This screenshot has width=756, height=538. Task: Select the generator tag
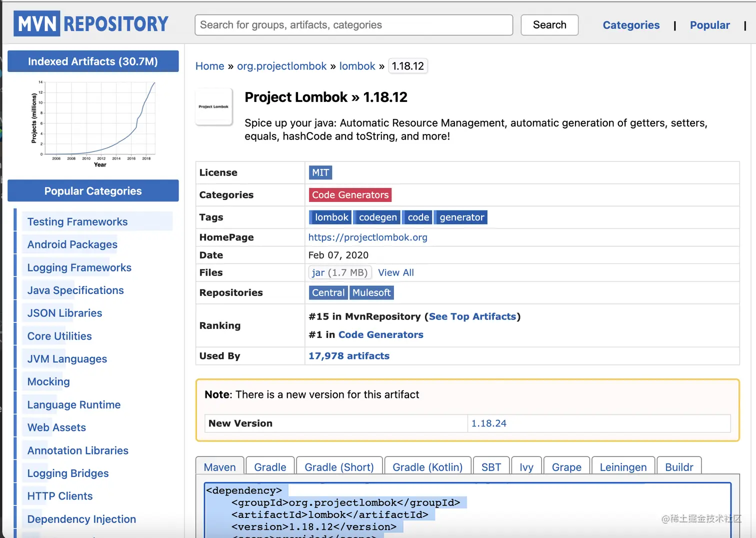[460, 217]
